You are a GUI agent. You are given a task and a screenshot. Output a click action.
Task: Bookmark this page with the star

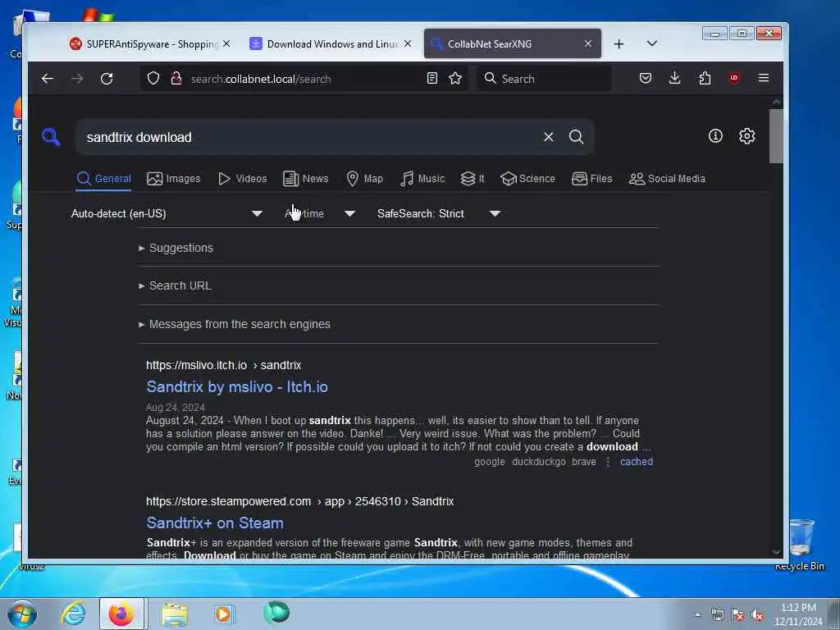pyautogui.click(x=455, y=79)
